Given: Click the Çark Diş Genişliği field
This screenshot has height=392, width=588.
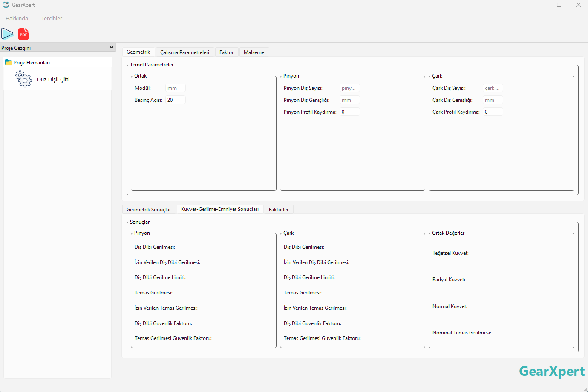Looking at the screenshot, I should click(x=493, y=100).
